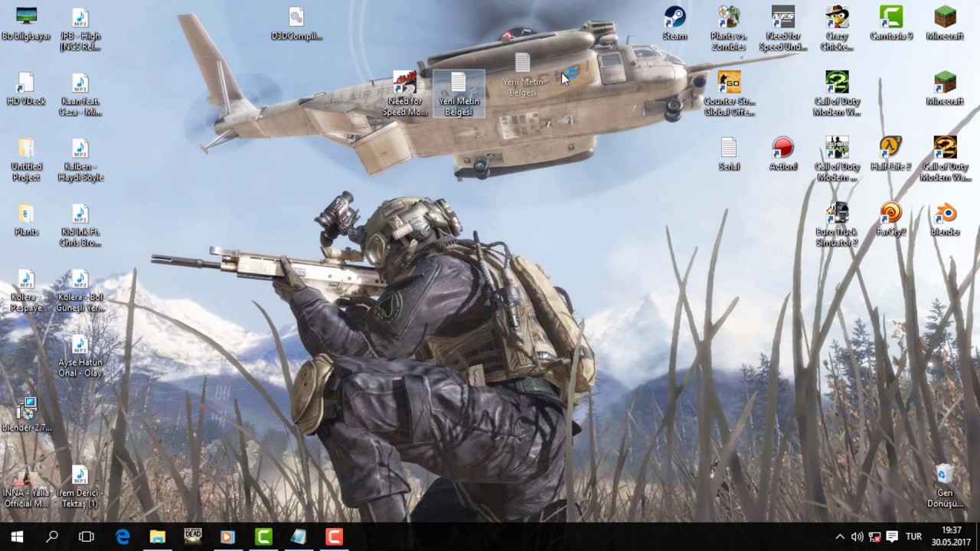Switch to The Walking Dead taskbar icon

click(193, 536)
